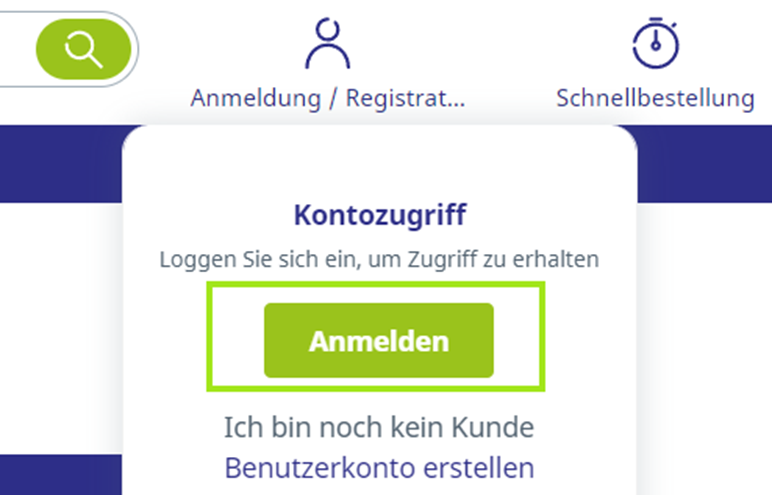Open the person account icon
The image size is (772, 495).
coord(327,43)
